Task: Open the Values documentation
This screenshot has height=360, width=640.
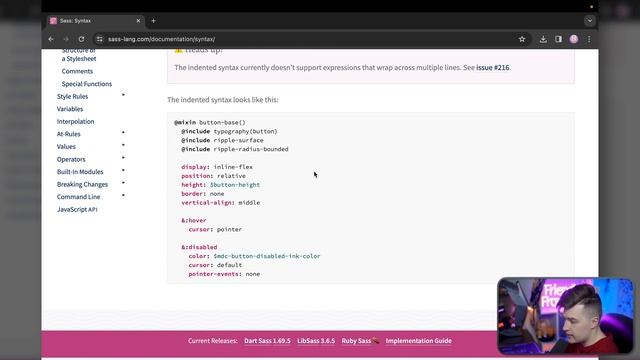Action: coord(66,147)
